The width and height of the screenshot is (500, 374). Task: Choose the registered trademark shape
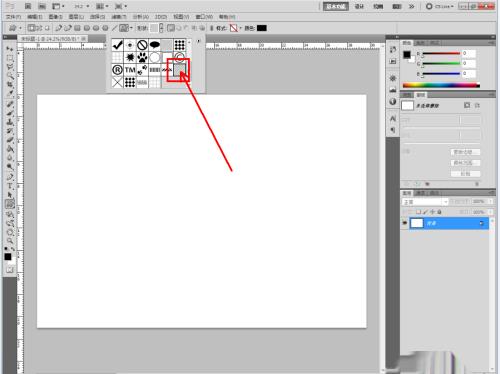coord(117,70)
